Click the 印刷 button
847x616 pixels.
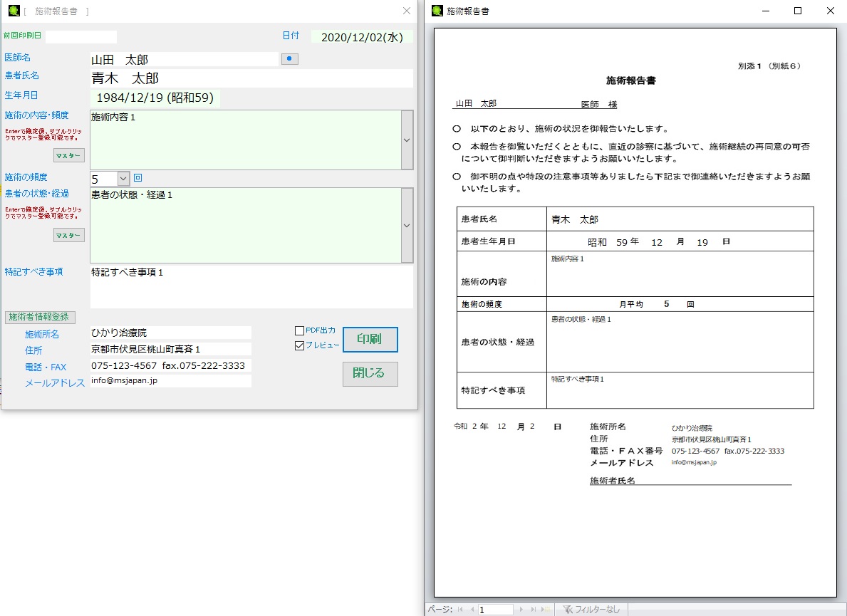click(x=370, y=339)
